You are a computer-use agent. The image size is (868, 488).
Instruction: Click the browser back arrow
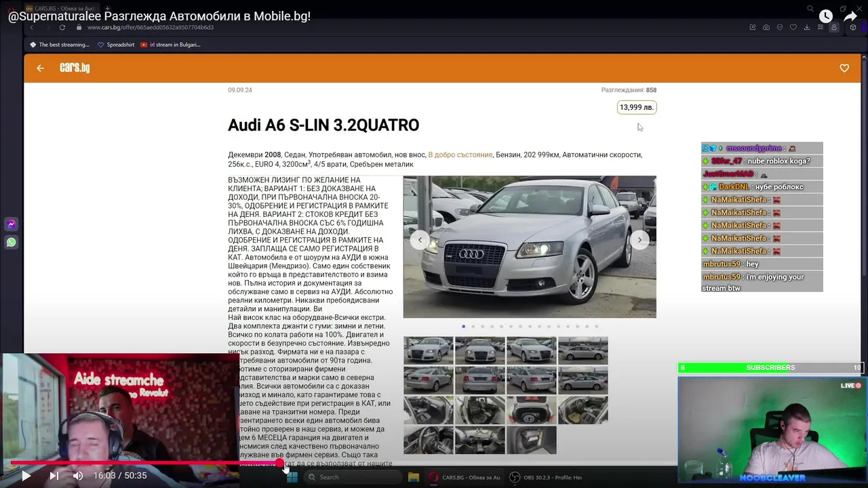(31, 28)
